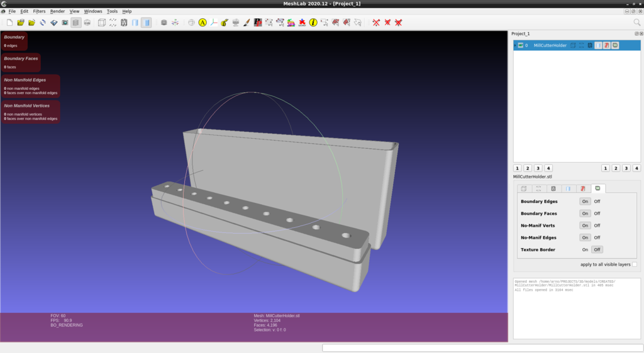Screen dimensions: 644x353
Task: Activate the PP PickPoints tool
Action: [x=257, y=23]
